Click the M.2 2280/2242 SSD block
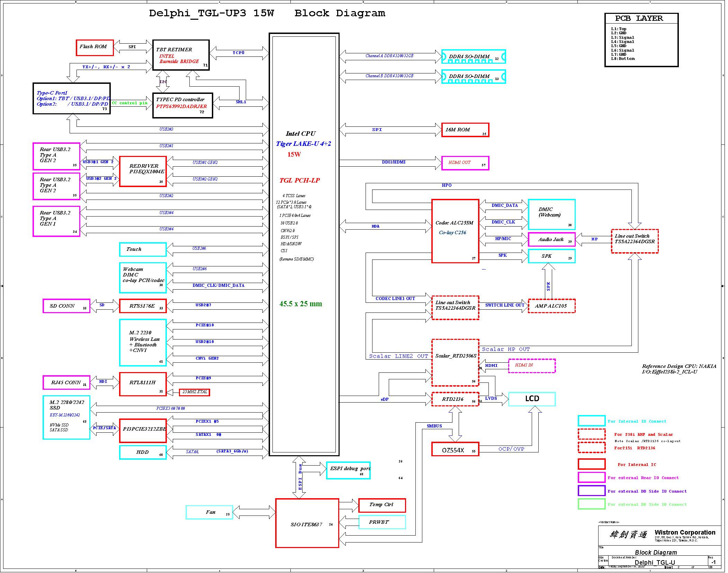Screen dimensions: 728x573 click(66, 417)
